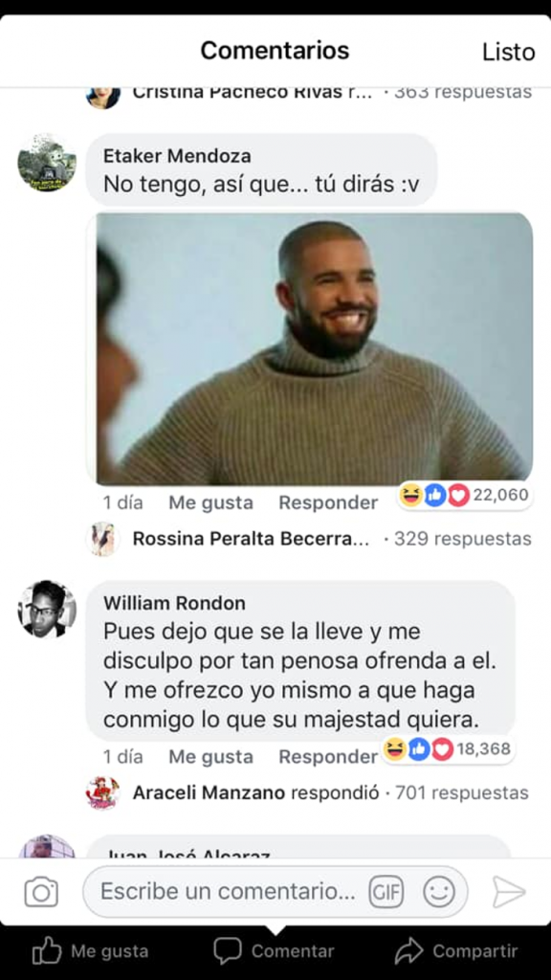Image resolution: width=551 pixels, height=980 pixels.
Task: Like William Rondon's comment with Me gusta
Action: click(210, 757)
